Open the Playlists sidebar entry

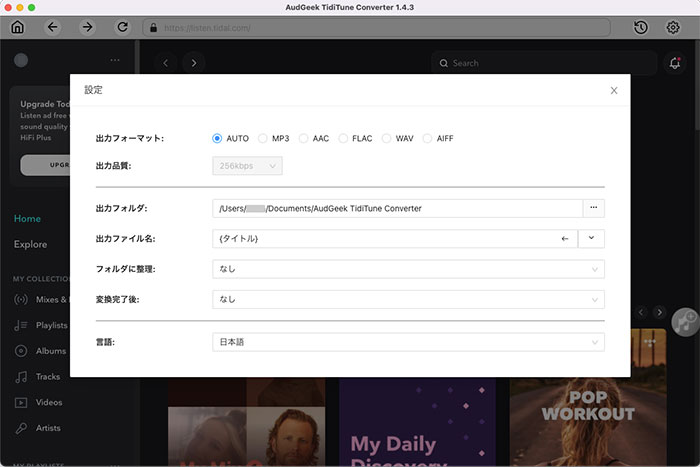pyautogui.click(x=51, y=325)
